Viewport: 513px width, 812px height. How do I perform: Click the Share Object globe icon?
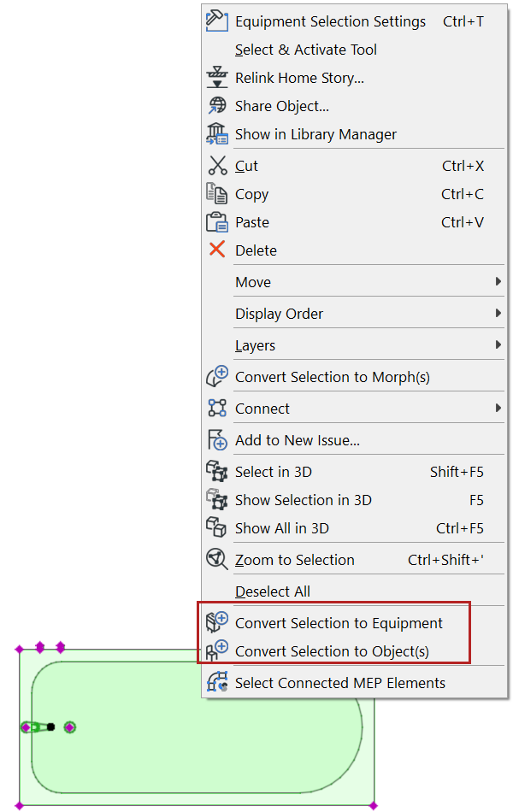click(217, 106)
